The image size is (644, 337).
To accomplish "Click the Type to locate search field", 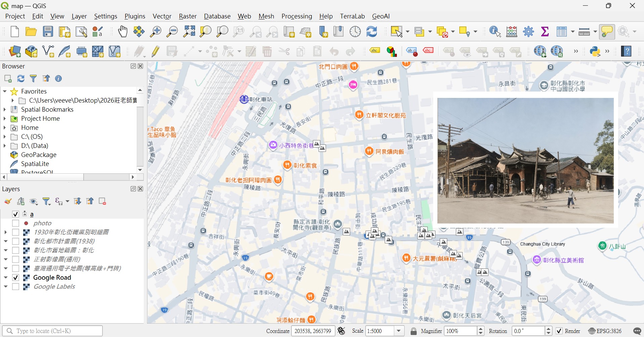I will (52, 331).
